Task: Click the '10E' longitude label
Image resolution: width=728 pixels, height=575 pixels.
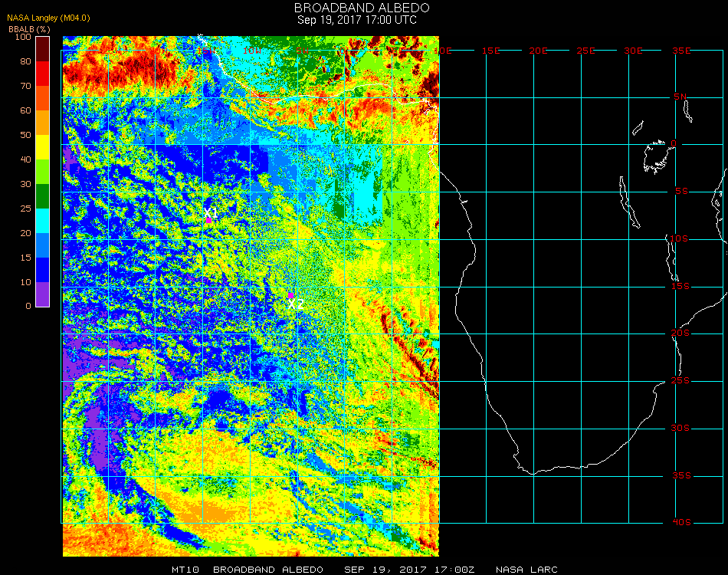Action: pos(442,51)
